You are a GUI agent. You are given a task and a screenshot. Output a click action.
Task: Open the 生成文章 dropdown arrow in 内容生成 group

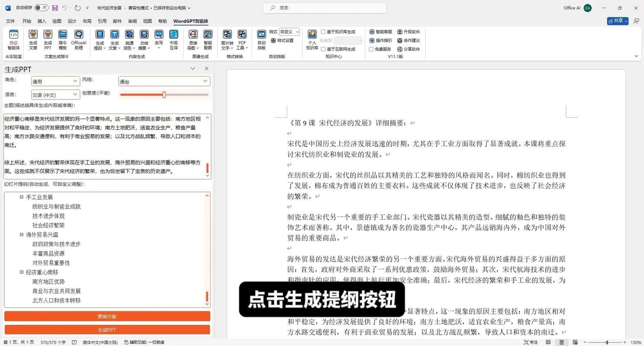pyautogui.click(x=119, y=48)
